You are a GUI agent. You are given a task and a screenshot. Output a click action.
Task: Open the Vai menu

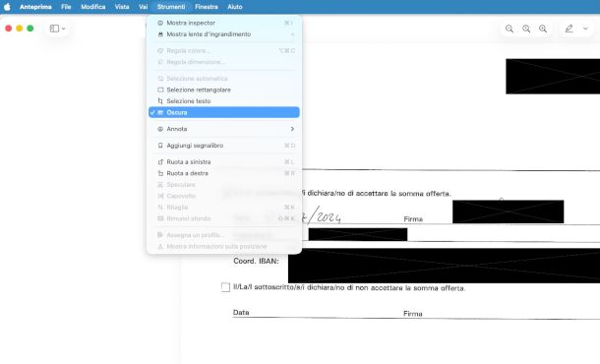click(143, 7)
